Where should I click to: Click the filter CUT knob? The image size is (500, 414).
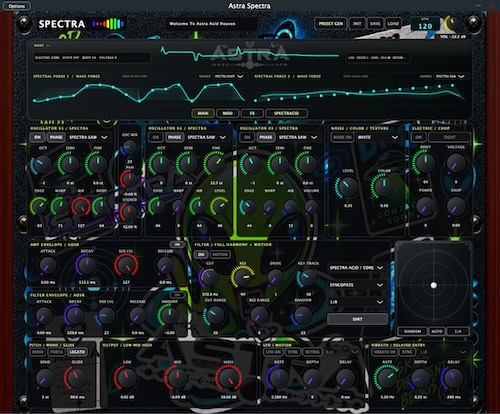(209, 277)
